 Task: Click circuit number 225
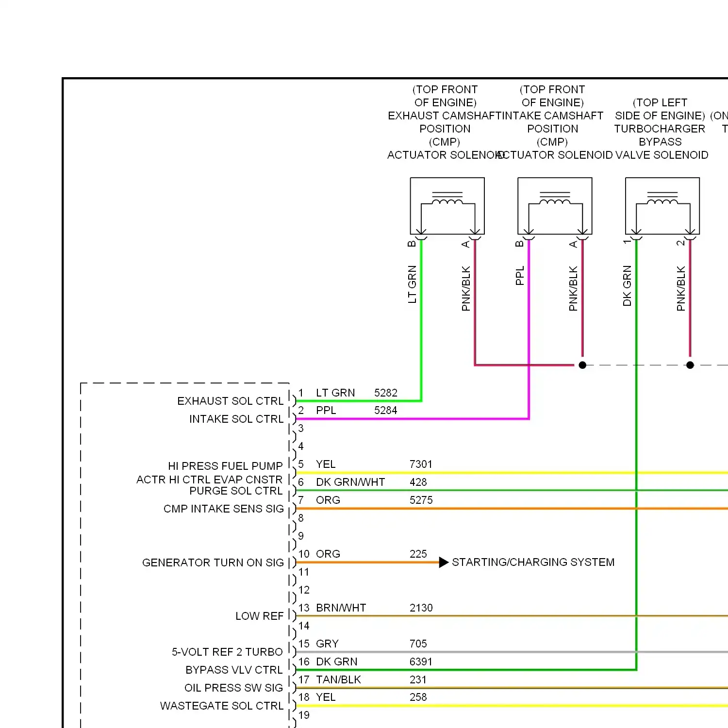(418, 554)
